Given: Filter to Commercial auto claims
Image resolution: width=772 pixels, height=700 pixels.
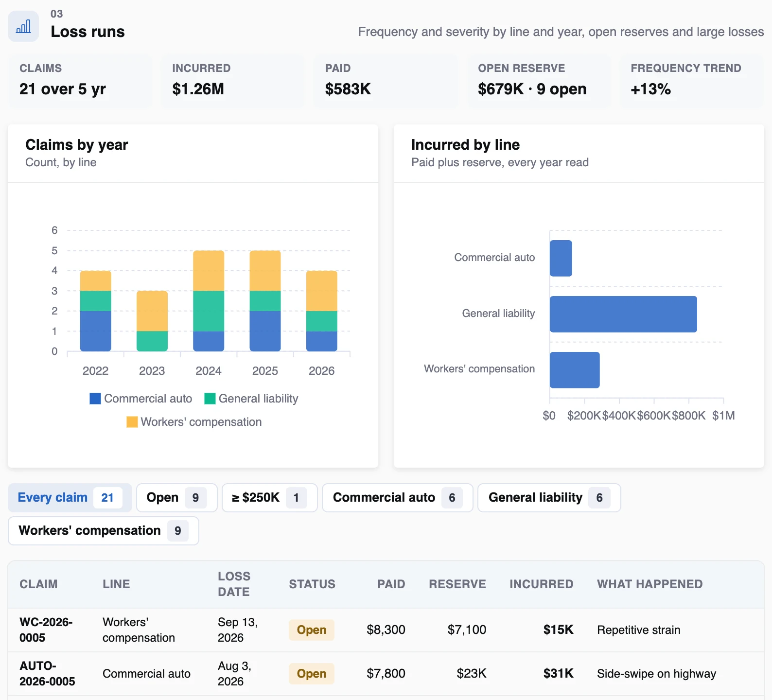Looking at the screenshot, I should click(398, 497).
